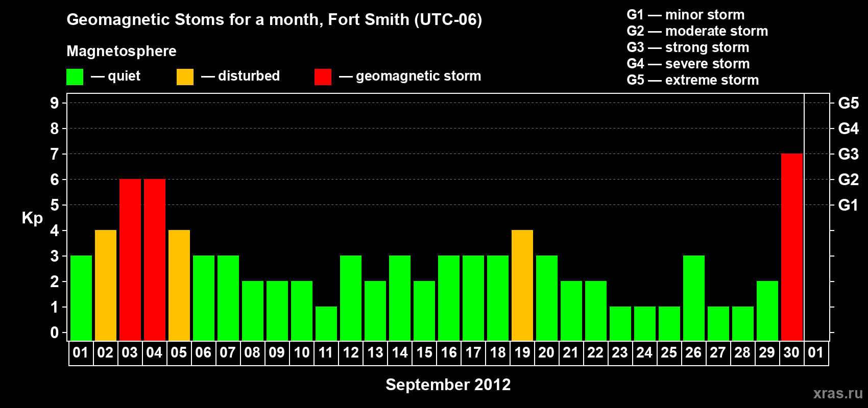Click date label 25 on the axis
868x408 pixels.
[669, 352]
